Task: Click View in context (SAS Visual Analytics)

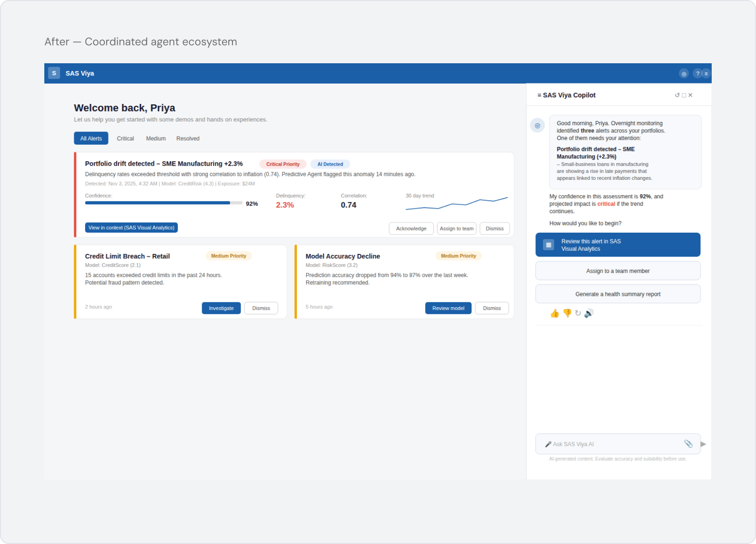Action: [131, 228]
